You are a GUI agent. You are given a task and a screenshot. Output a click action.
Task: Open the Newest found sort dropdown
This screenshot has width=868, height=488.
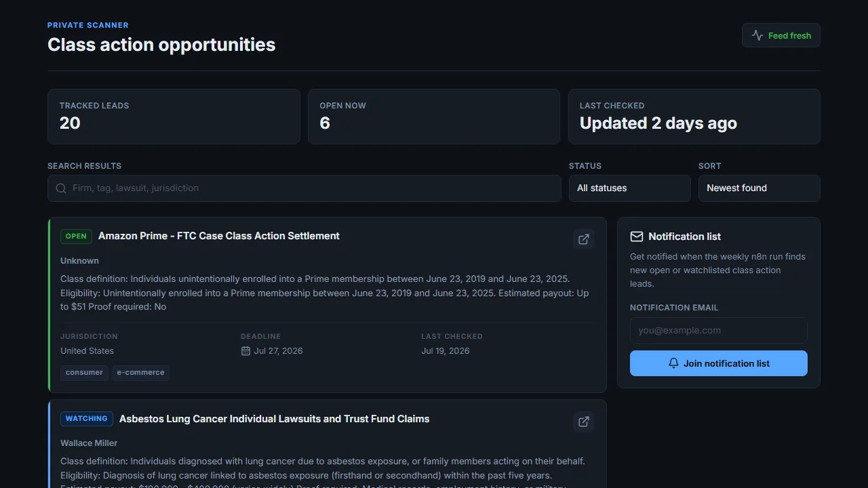pos(759,188)
